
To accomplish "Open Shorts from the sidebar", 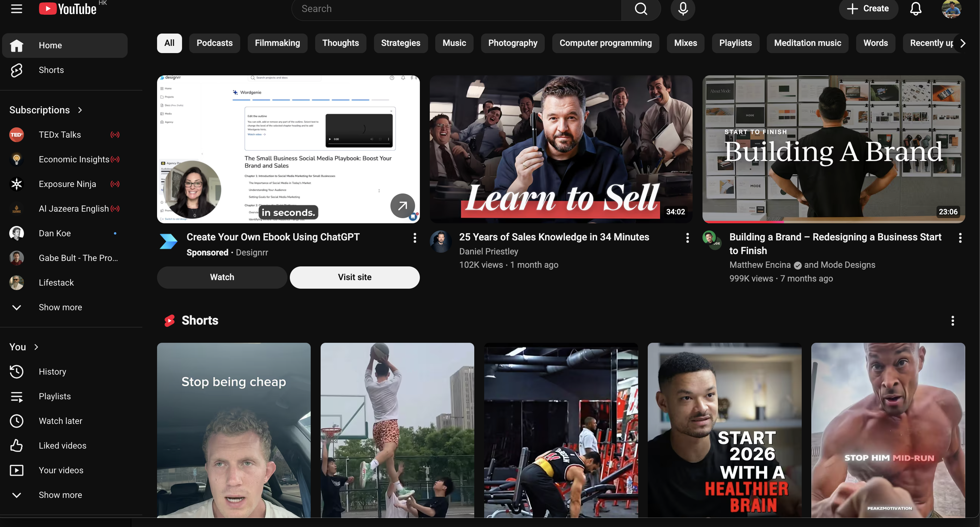I will click(x=51, y=70).
